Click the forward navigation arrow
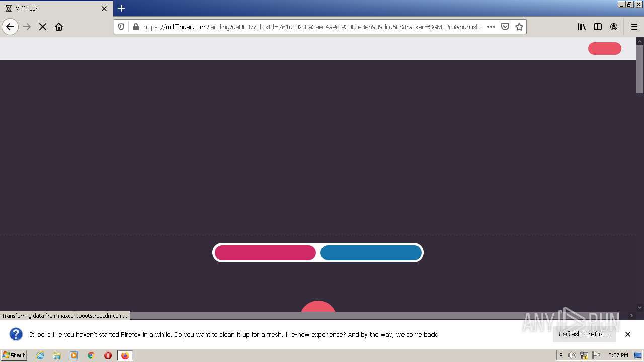This screenshot has height=362, width=644. tap(27, 27)
